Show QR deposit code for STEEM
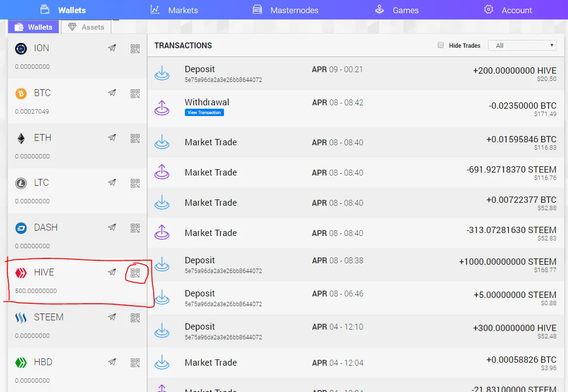The width and height of the screenshot is (568, 392). [x=135, y=318]
